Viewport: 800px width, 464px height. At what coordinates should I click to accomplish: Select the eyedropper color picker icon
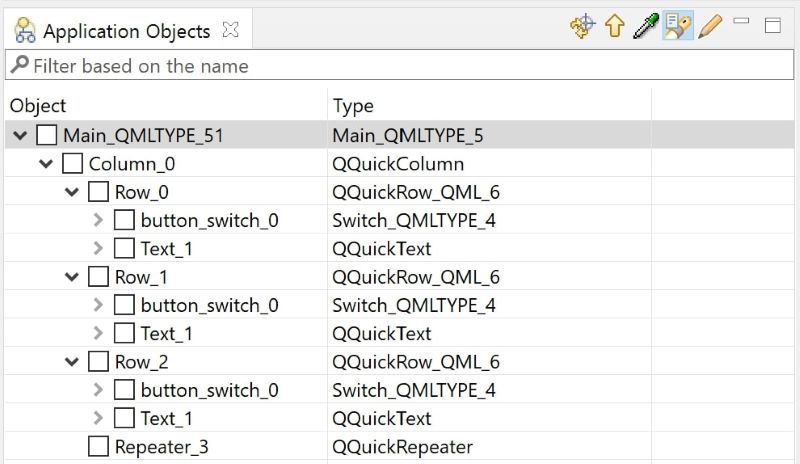(x=646, y=26)
